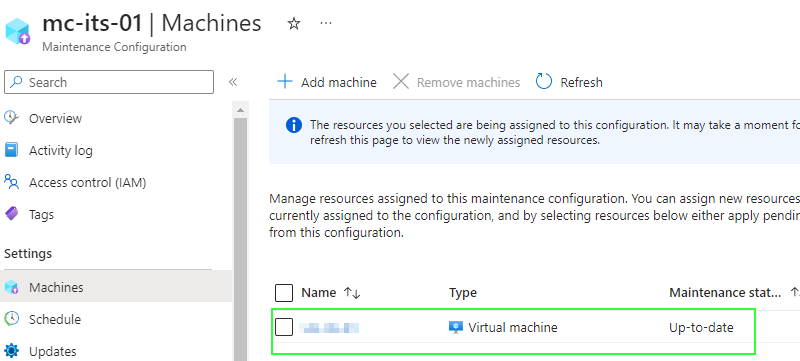
Task: Click the X icon for Remove machines
Action: (401, 82)
